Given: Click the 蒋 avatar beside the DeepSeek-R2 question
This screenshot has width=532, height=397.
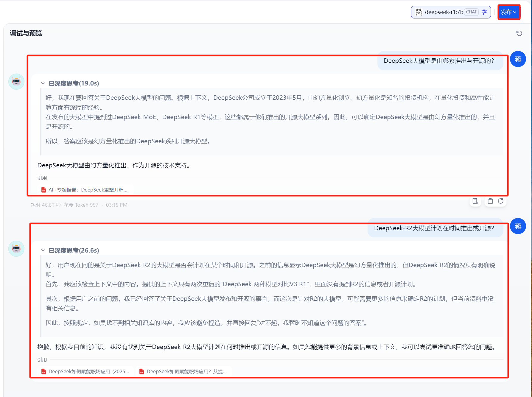Looking at the screenshot, I should 518,226.
